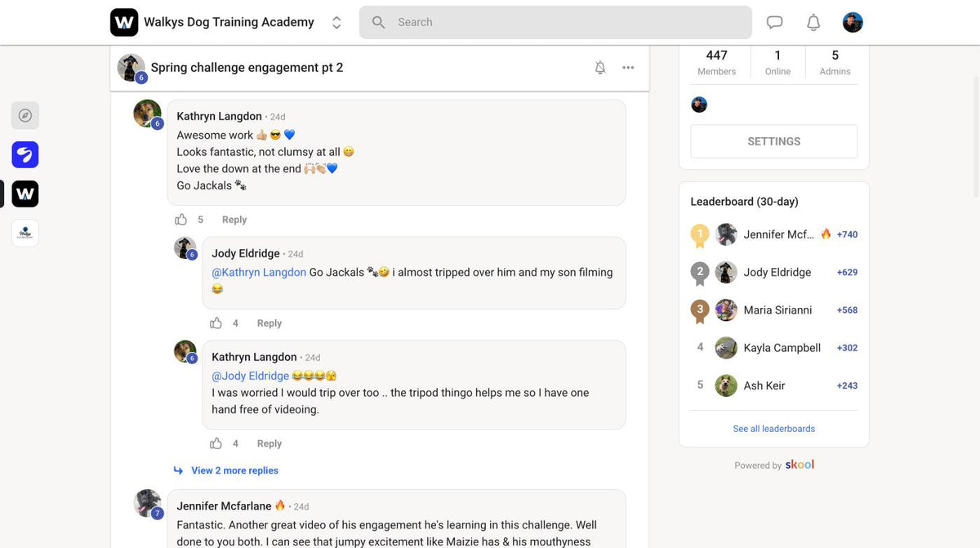The height and width of the screenshot is (548, 980).
Task: Like Jody Eldridge's Go Jackals reply
Action: (216, 323)
